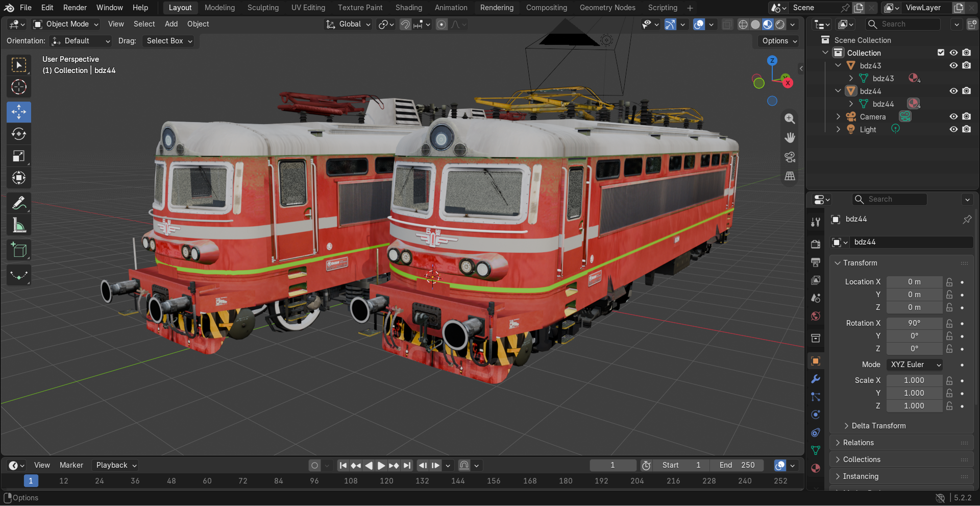Choose the Measure tool
The image size is (980, 506).
[x=19, y=225]
